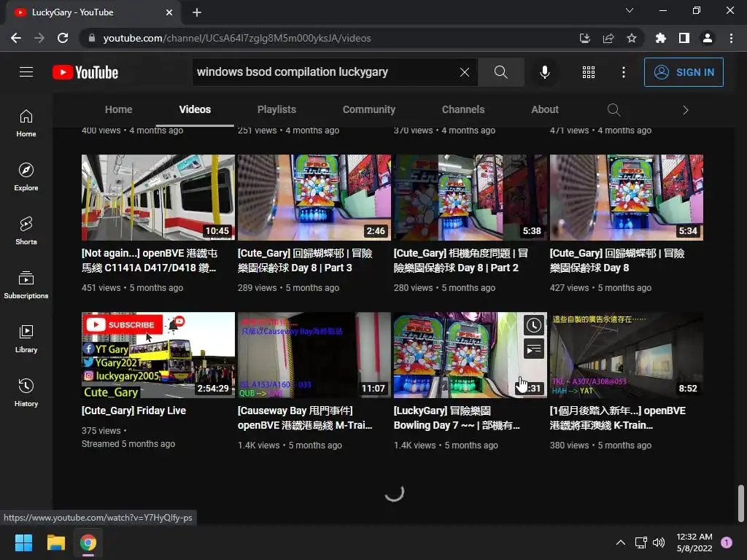This screenshot has width=747, height=560.
Task: Open the YouTube apps grid
Action: coord(589,72)
